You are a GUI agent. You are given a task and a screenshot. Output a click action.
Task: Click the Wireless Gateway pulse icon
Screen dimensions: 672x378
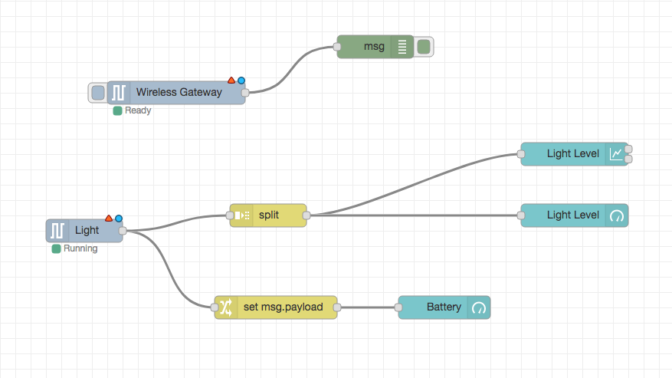pyautogui.click(x=119, y=93)
